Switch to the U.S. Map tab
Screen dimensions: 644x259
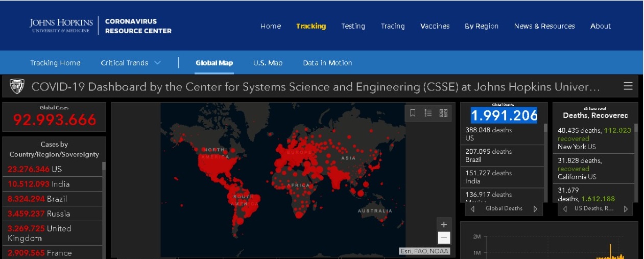[268, 63]
